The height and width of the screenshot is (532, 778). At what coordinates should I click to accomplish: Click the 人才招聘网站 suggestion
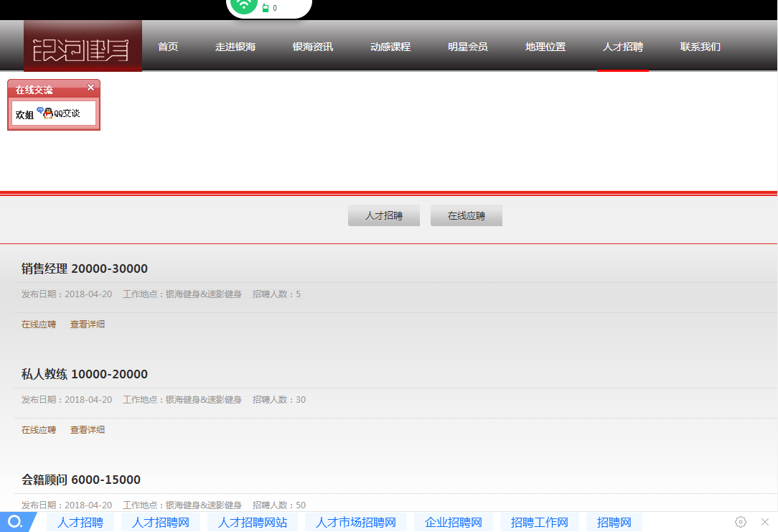pyautogui.click(x=253, y=522)
